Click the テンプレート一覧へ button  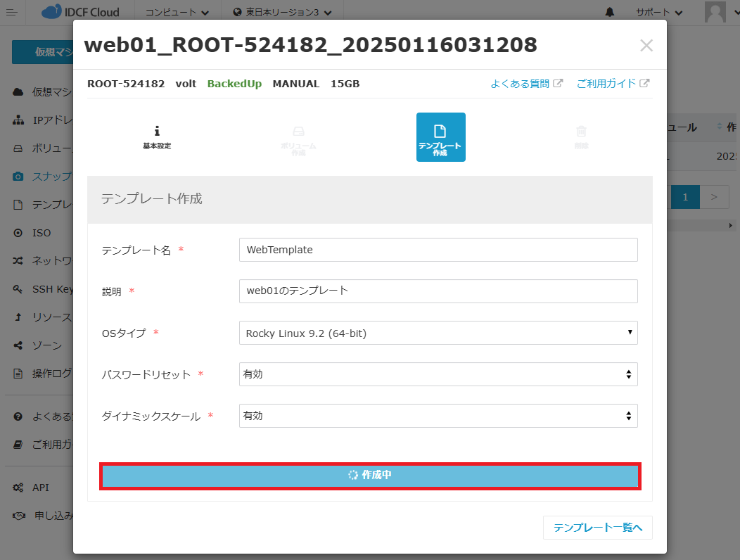597,528
